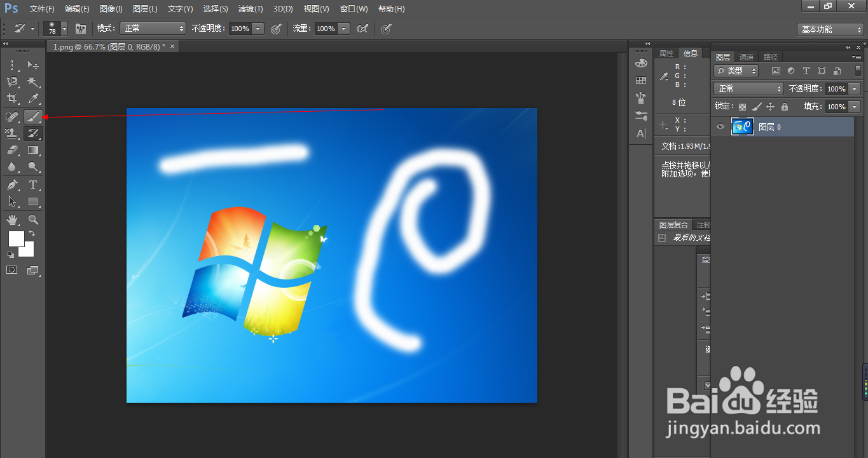Select the Horizontal Type tool
This screenshot has width=868, height=458.
click(33, 185)
